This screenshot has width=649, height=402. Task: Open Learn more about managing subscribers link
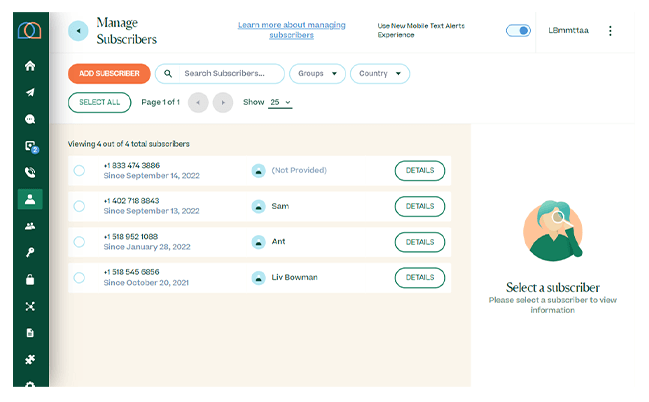pyautogui.click(x=291, y=30)
